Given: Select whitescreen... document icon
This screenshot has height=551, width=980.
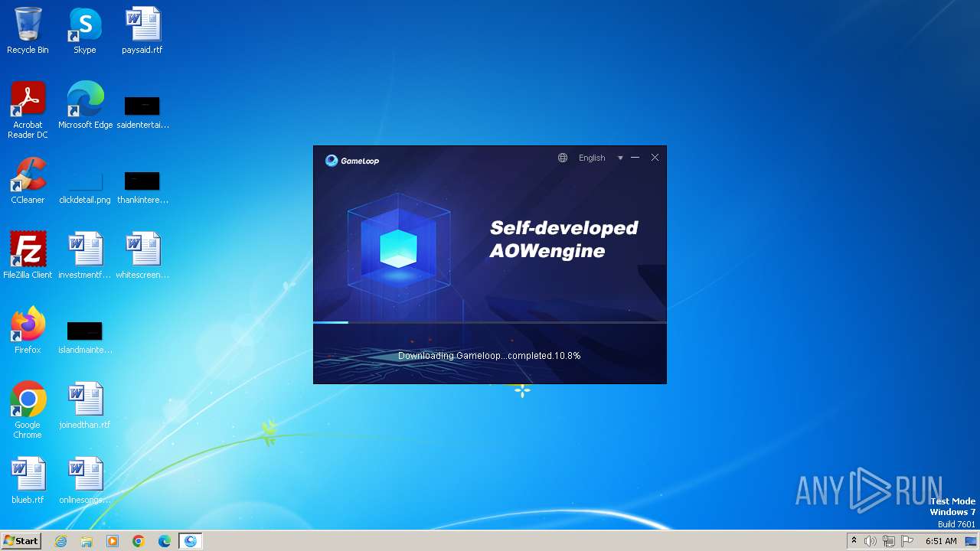Looking at the screenshot, I should (142, 256).
